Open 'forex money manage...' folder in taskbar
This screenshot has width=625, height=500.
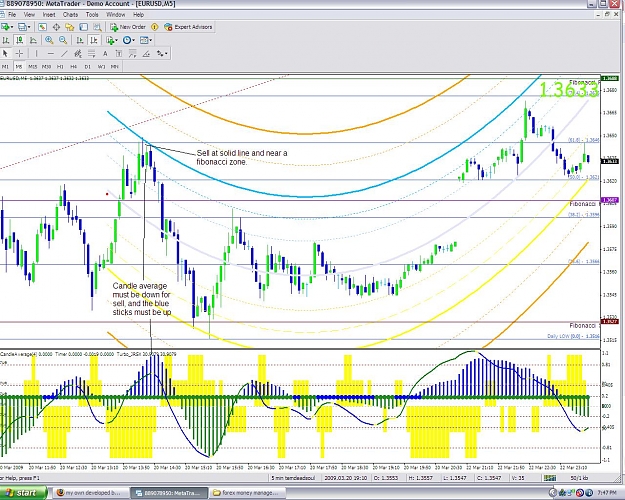point(248,493)
